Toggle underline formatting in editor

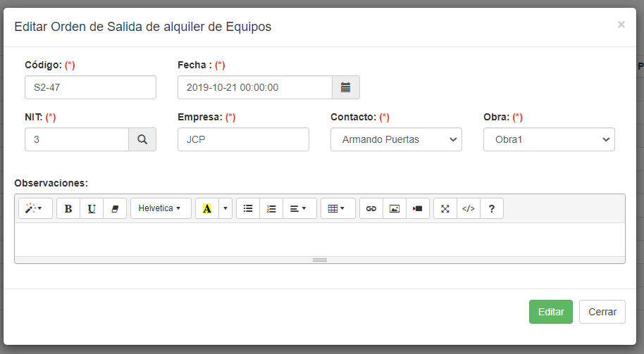tap(92, 208)
